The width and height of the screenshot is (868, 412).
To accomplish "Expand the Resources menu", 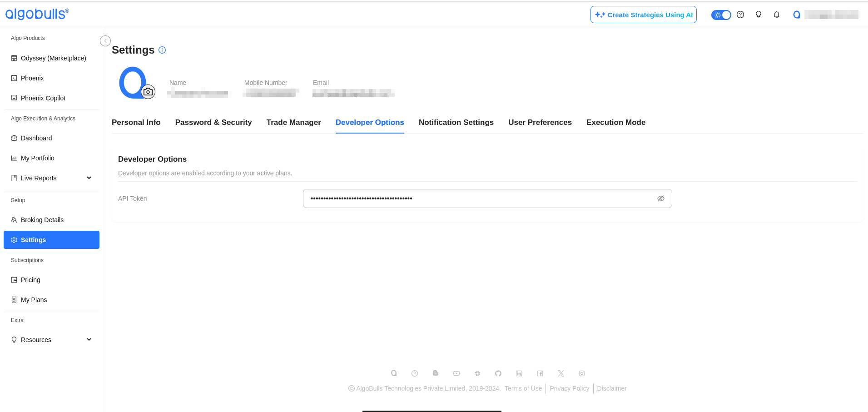I will [51, 340].
